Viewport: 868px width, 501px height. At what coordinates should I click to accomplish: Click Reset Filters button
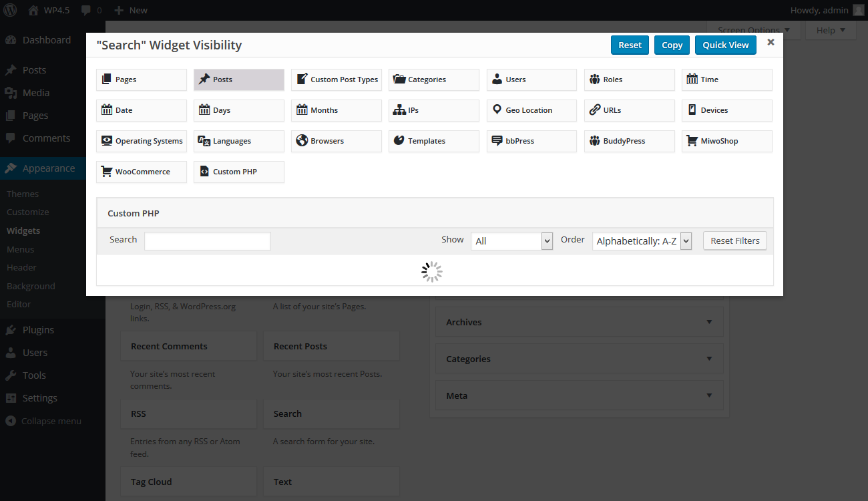click(x=735, y=240)
